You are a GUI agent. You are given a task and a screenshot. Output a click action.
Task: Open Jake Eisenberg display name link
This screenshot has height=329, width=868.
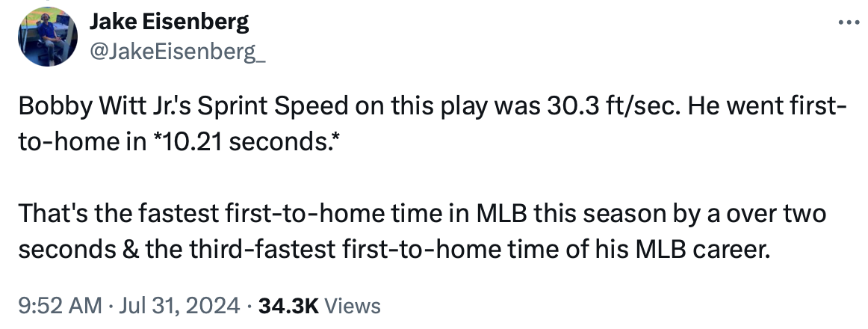tap(170, 22)
